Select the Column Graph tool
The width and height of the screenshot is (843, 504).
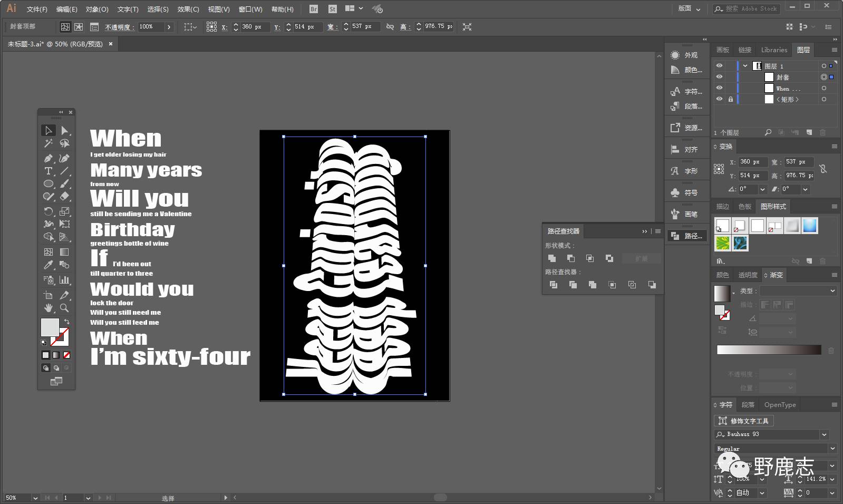(x=65, y=280)
